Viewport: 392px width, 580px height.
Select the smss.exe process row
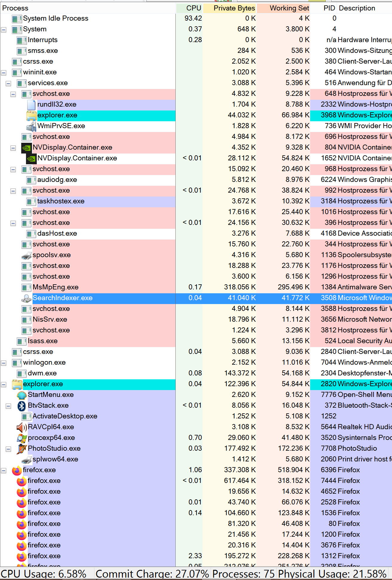196,51
